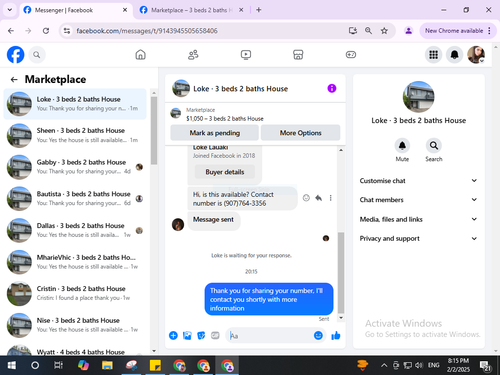The width and height of the screenshot is (500, 375).
Task: Open the account profile picture menu
Action: click(476, 55)
